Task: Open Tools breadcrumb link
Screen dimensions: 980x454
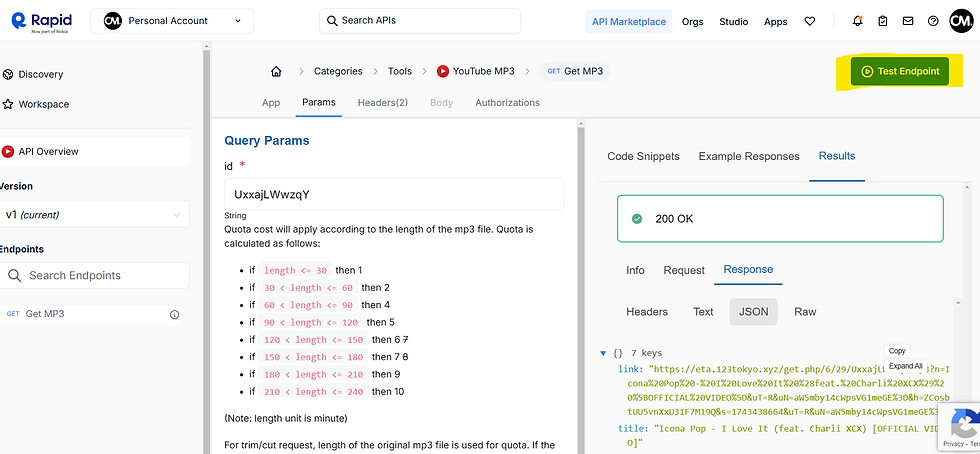Action: pyautogui.click(x=399, y=71)
